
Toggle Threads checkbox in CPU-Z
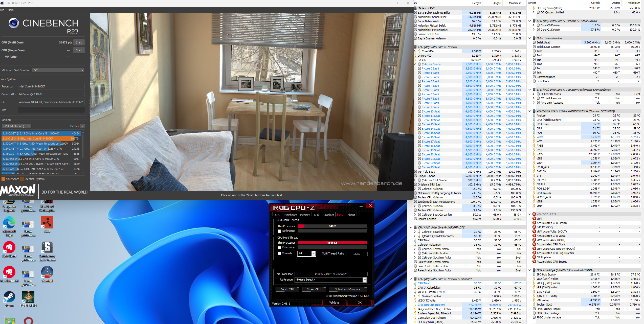(x=279, y=253)
